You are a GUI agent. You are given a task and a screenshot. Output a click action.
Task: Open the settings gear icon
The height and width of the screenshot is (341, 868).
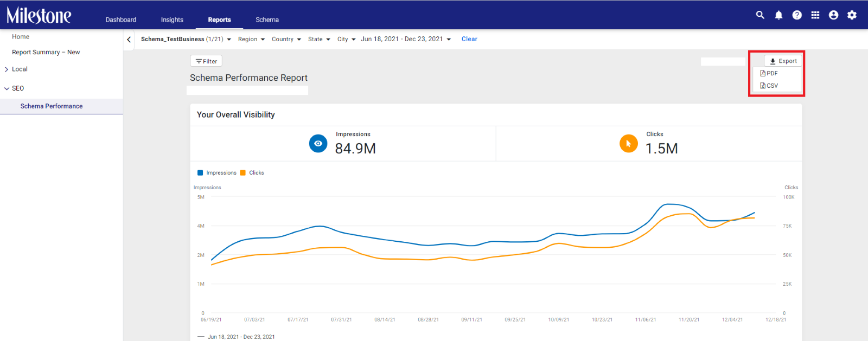tap(852, 15)
